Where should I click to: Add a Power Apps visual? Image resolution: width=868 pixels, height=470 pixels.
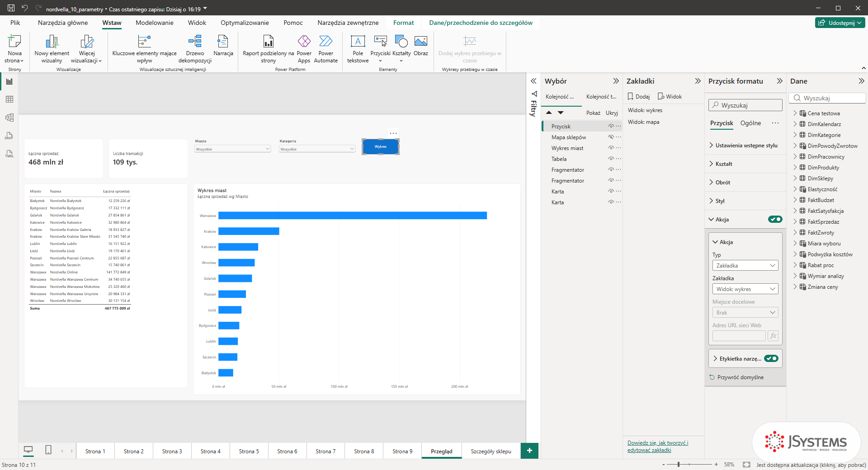[304, 49]
